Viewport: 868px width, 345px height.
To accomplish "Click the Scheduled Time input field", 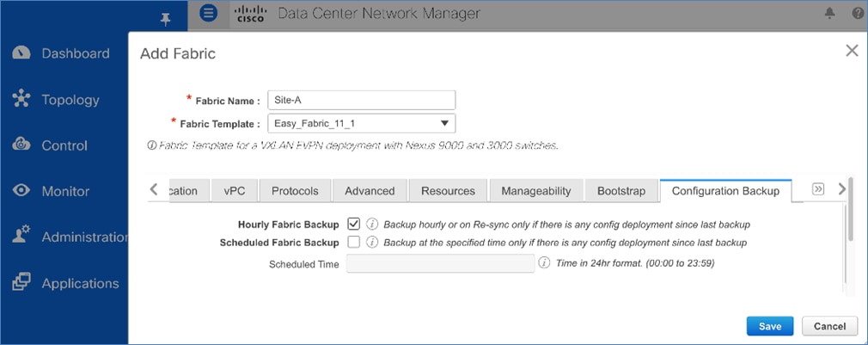I will pyautogui.click(x=441, y=263).
